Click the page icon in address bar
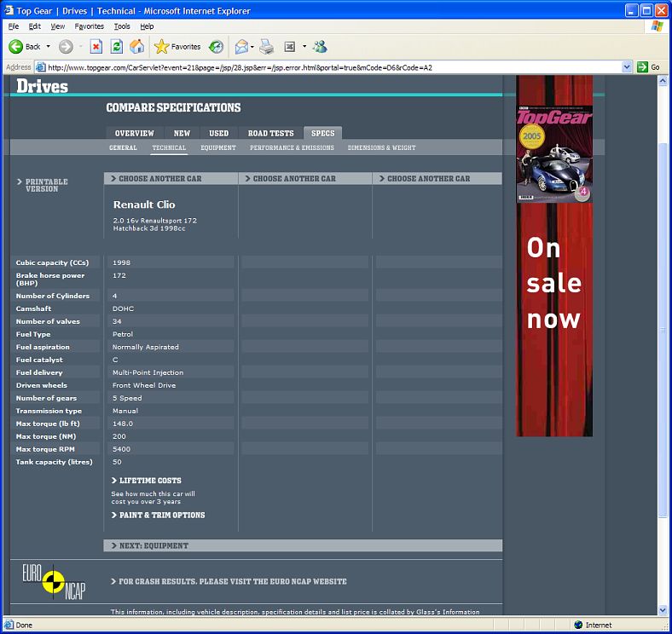Image resolution: width=672 pixels, height=634 pixels. [x=40, y=67]
